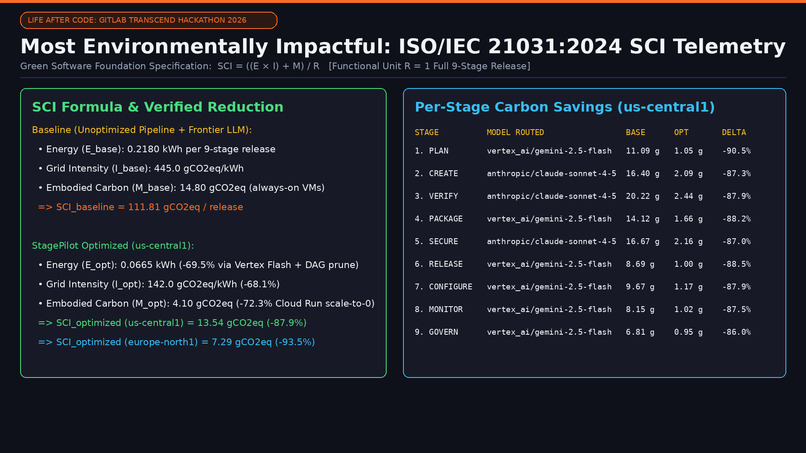Click the '6.81 g' base value
806x453 pixels.
coord(640,332)
